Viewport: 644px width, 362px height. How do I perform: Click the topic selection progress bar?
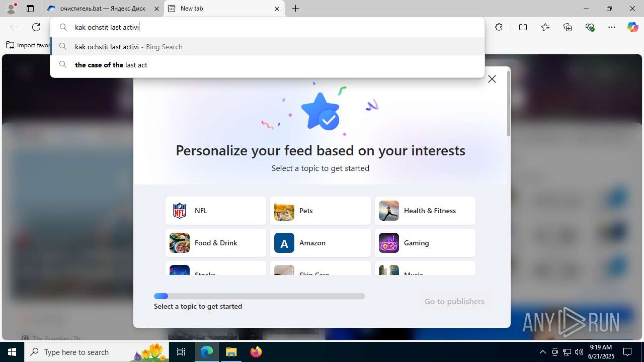pos(260,296)
